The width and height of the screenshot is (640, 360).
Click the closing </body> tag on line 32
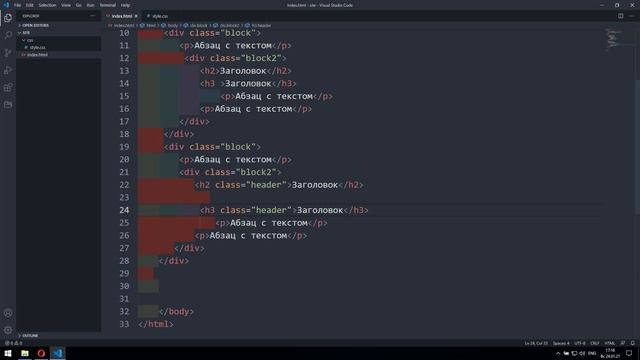click(x=176, y=311)
